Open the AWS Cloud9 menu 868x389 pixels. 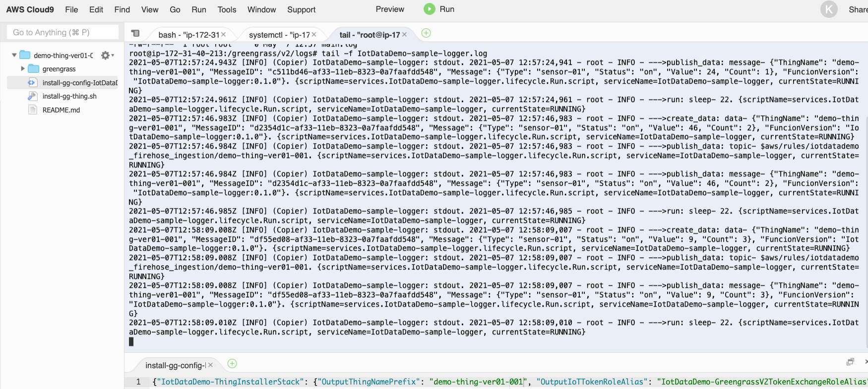point(30,9)
